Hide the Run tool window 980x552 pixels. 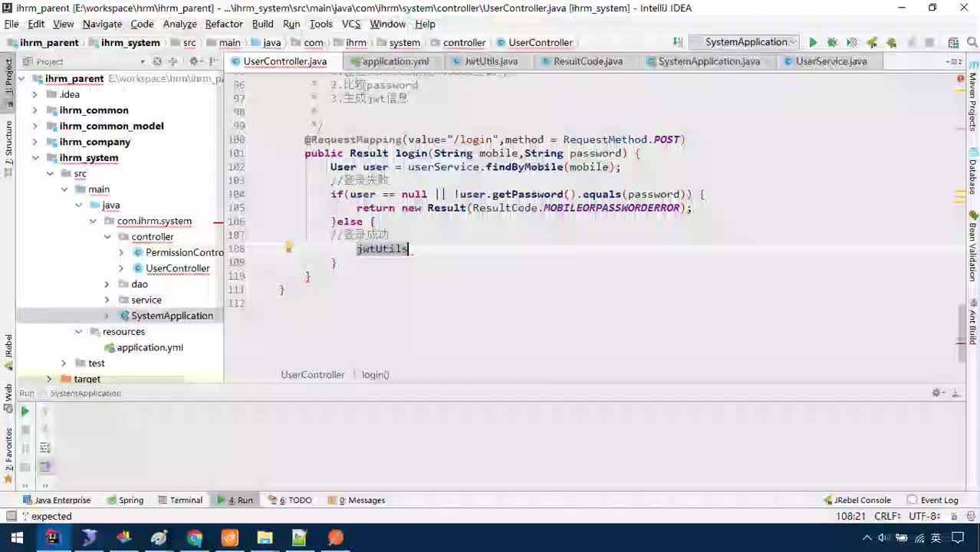tap(956, 393)
